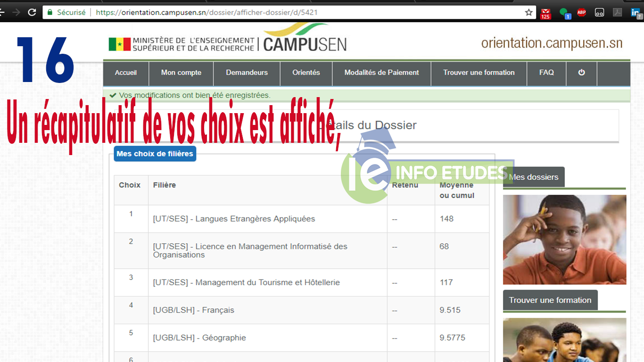Open the Accueil menu item

126,73
